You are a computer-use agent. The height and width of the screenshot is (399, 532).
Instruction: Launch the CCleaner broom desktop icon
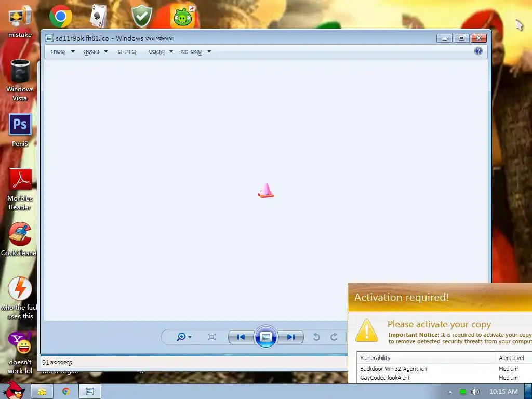19,239
